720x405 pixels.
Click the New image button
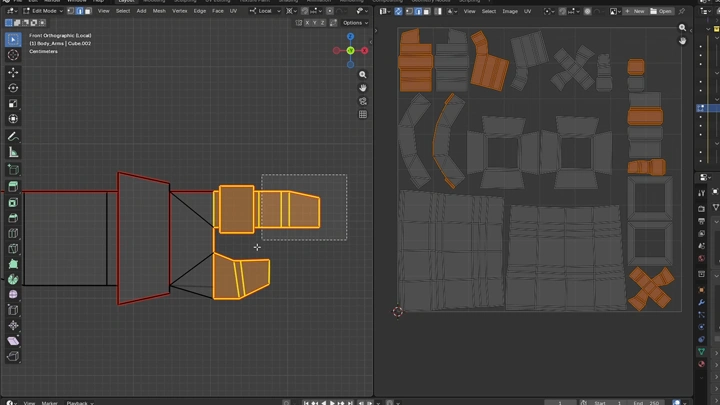635,11
